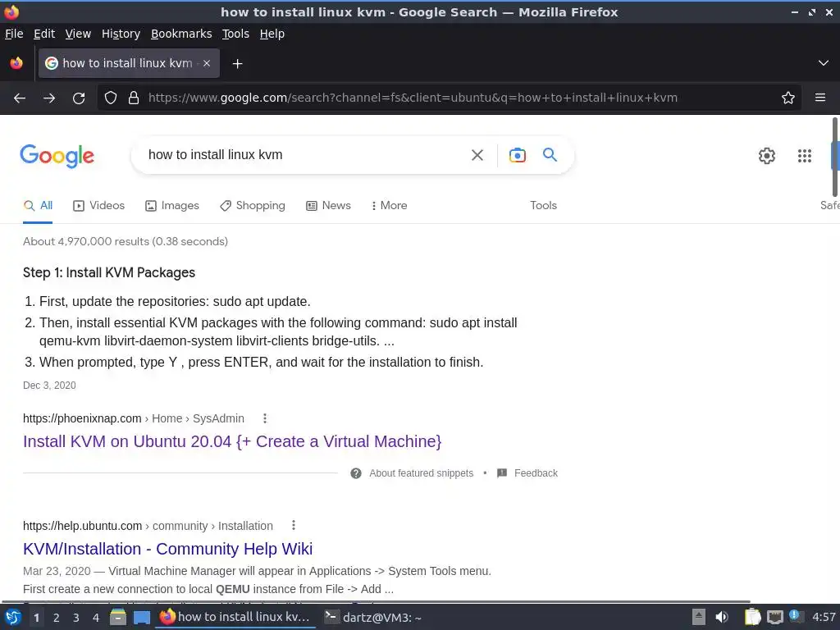Open the Tools menu in menu bar
Viewport: 840px width, 630px height.
coord(235,34)
